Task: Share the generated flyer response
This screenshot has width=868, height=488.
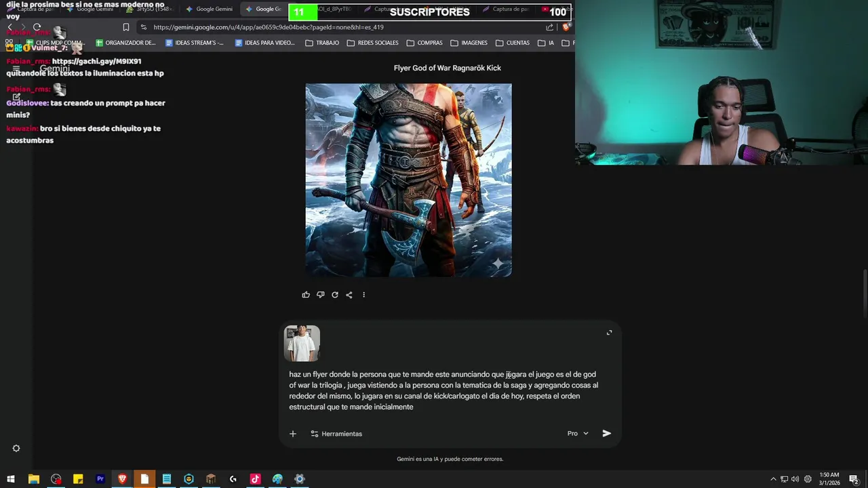Action: (x=349, y=295)
